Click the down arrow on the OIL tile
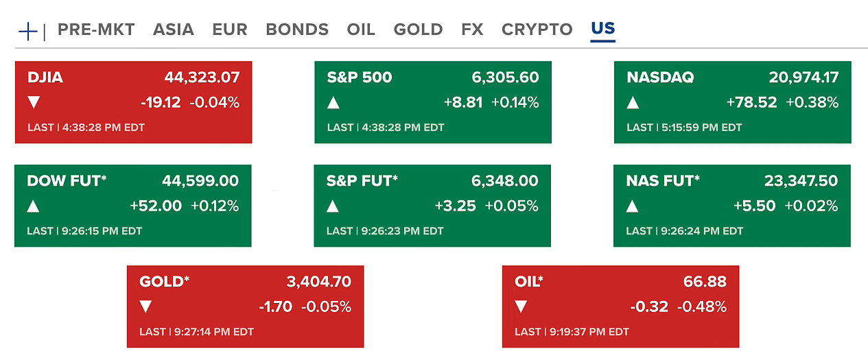 coord(521,307)
